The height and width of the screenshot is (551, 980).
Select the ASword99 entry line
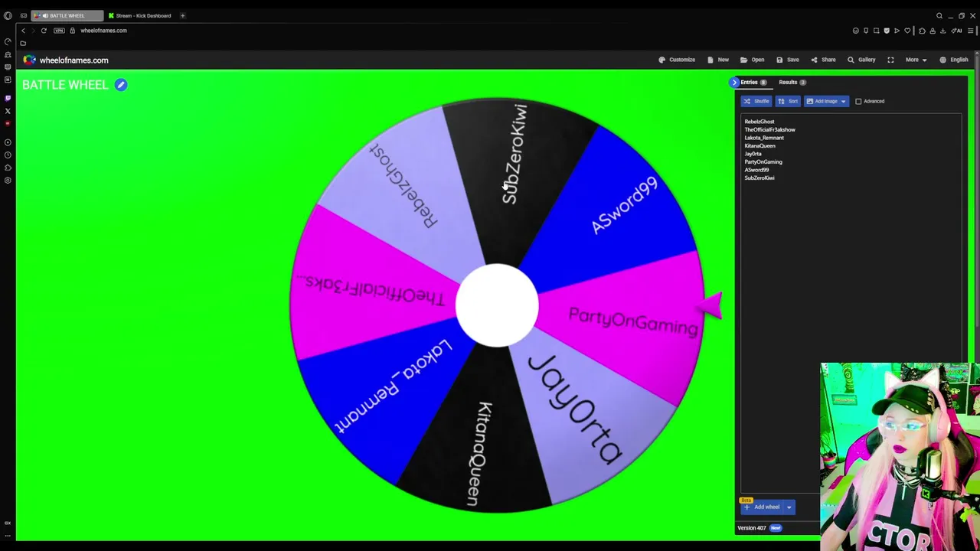[x=756, y=170]
